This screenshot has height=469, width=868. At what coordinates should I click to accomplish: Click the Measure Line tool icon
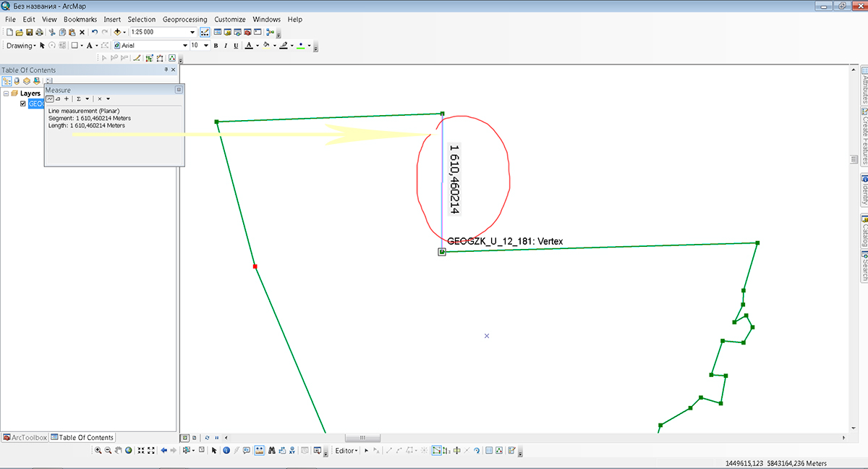[x=50, y=98]
